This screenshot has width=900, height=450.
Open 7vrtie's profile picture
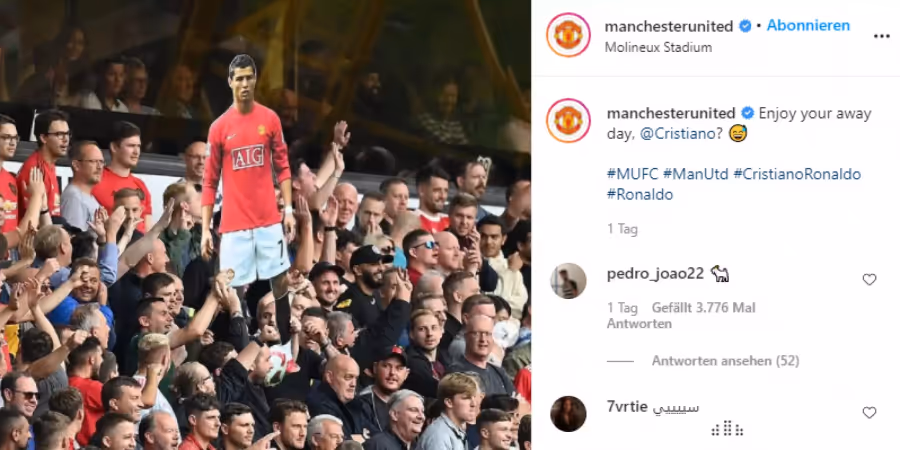pos(568,414)
